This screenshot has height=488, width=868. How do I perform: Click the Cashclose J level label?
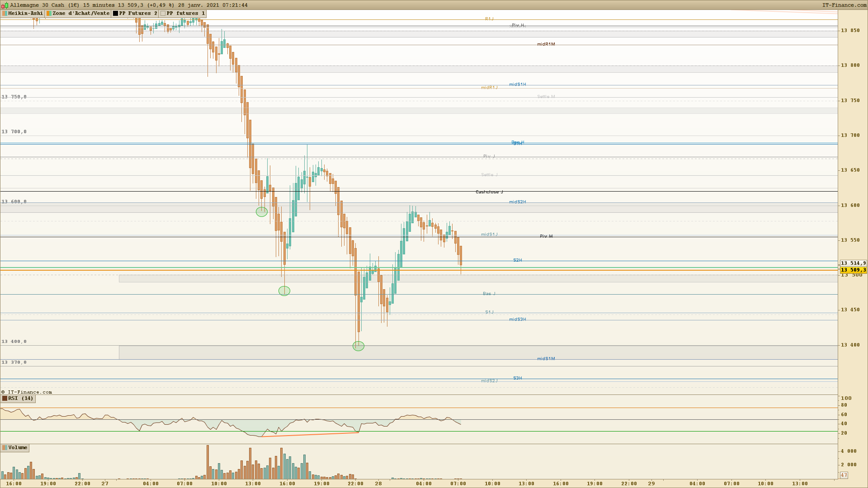pyautogui.click(x=489, y=192)
